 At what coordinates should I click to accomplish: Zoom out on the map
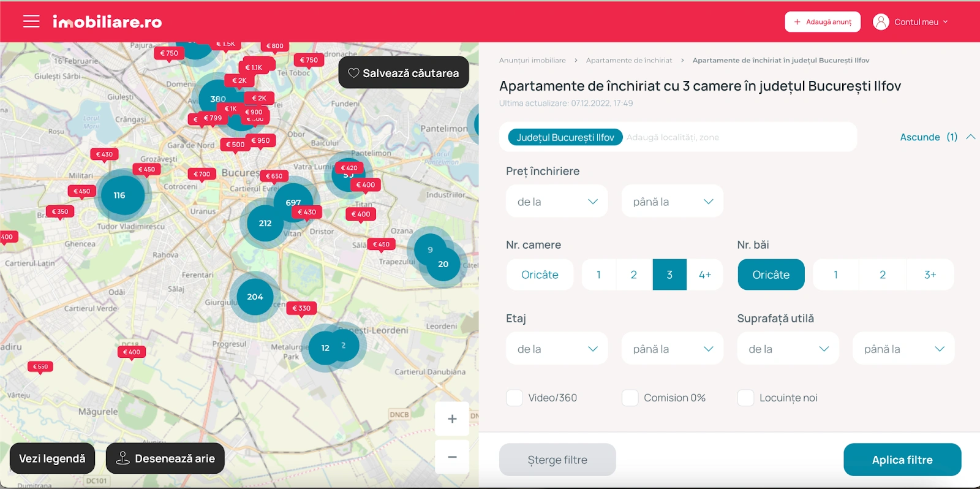click(452, 457)
